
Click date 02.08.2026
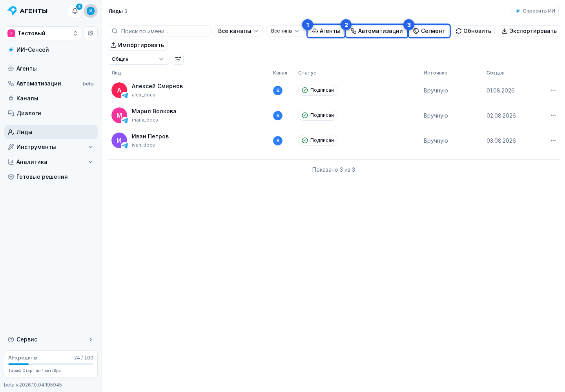coord(501,116)
